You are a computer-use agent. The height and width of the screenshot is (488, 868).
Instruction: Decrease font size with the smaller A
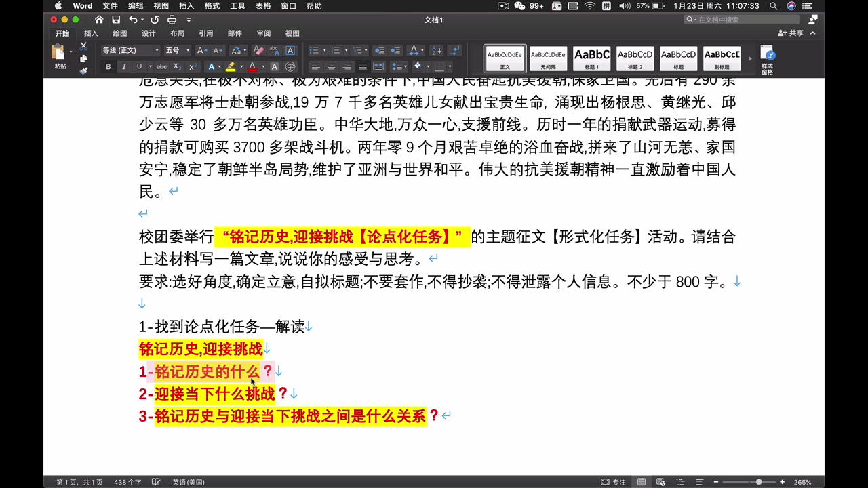217,50
